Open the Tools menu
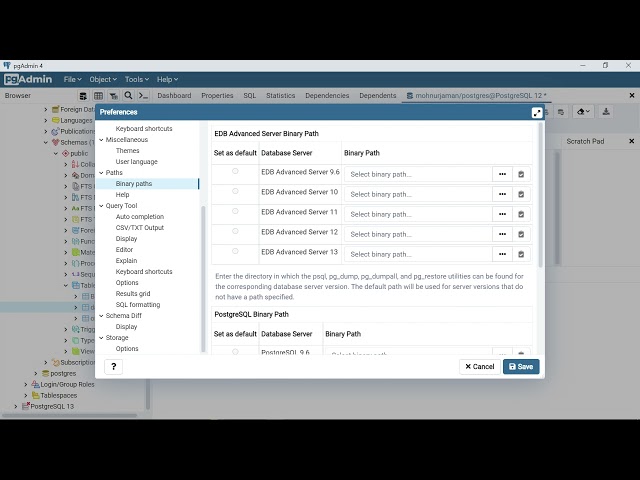The image size is (640, 480). [137, 80]
